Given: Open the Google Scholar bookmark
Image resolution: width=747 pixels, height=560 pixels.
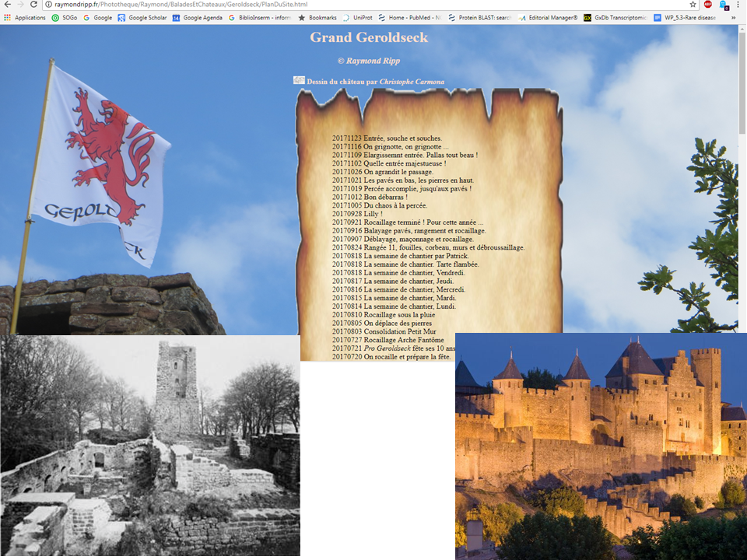Looking at the screenshot, I should [142, 17].
